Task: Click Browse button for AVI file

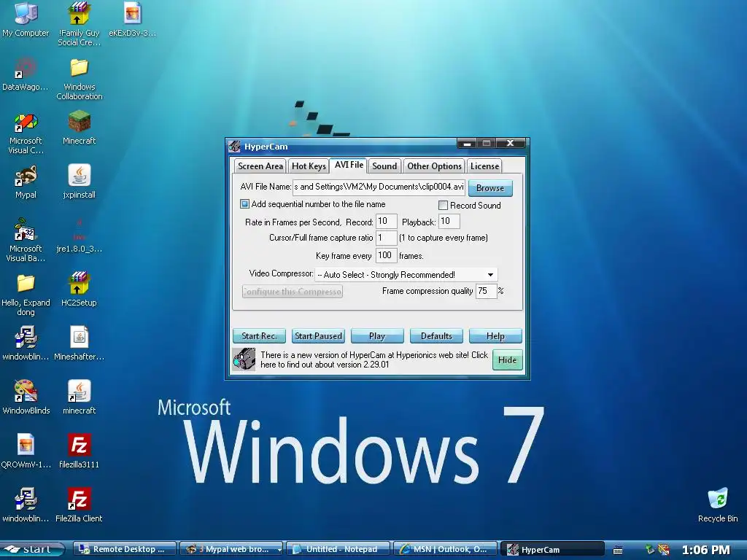Action: coord(490,188)
